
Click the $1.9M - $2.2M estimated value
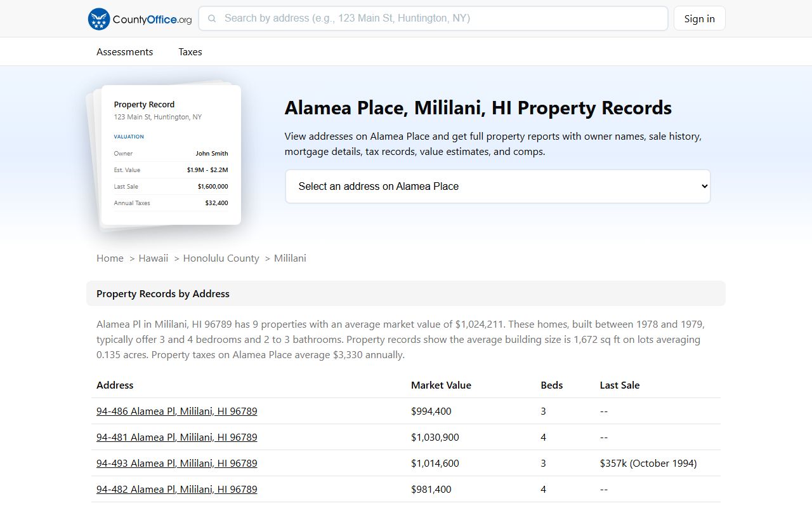click(207, 170)
